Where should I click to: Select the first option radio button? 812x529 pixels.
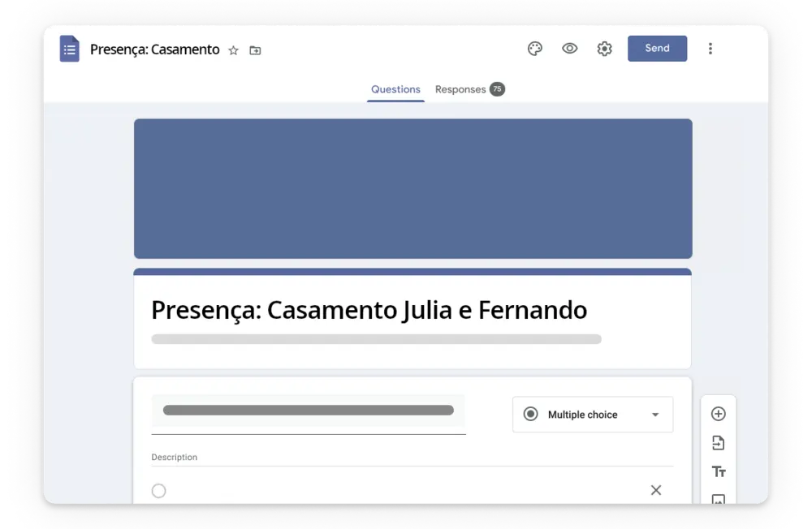159,491
